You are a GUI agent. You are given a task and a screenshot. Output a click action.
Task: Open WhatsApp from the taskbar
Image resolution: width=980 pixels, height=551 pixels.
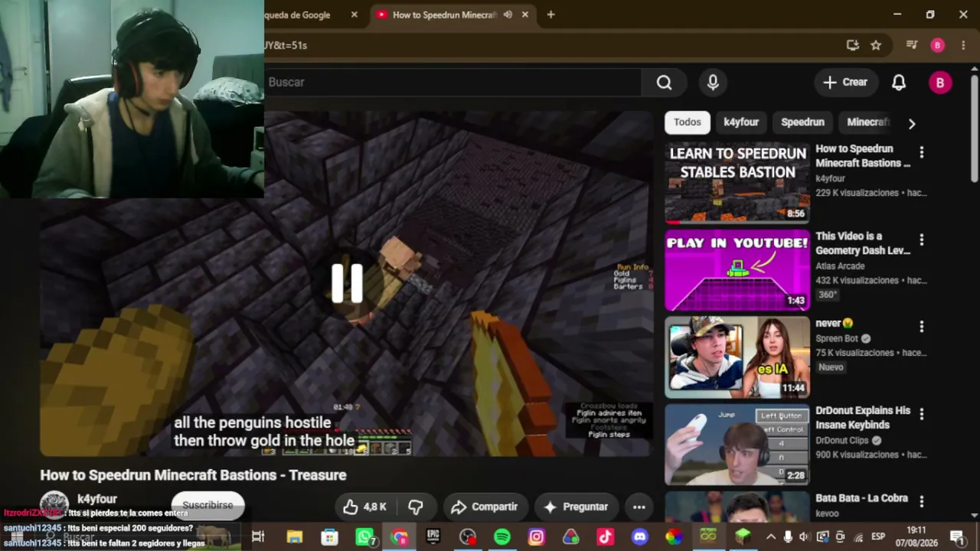coord(364,537)
